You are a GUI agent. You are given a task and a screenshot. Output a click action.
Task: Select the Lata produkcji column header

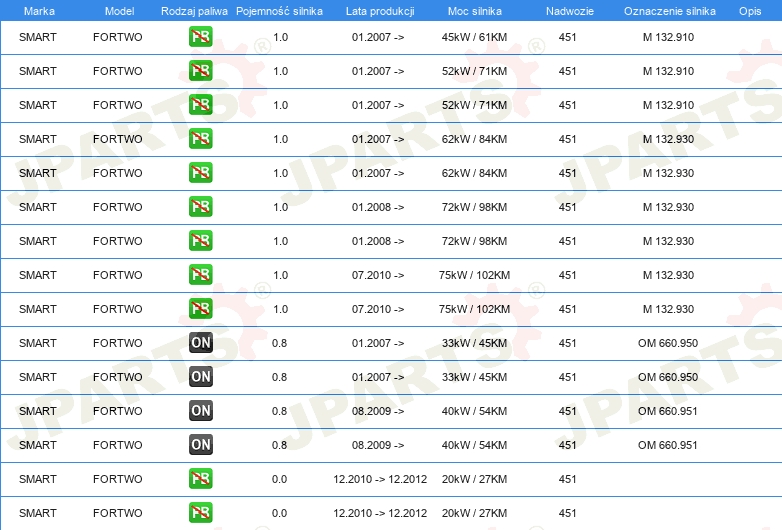[x=380, y=11]
